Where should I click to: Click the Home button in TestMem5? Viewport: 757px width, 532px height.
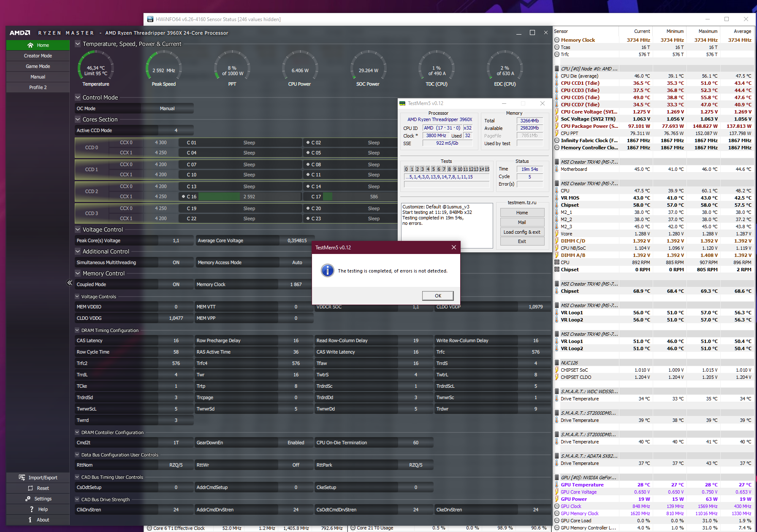[x=522, y=213]
